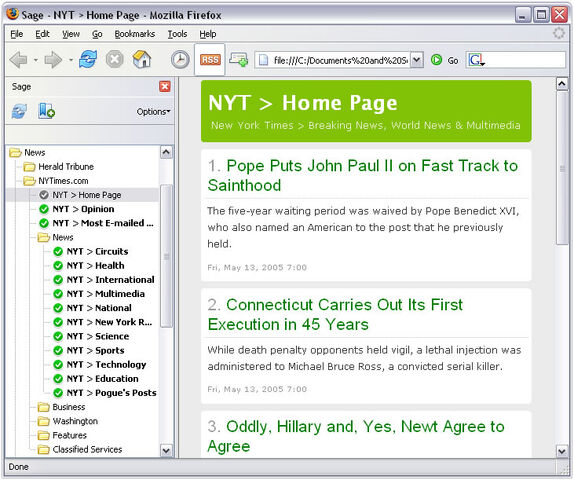Viewport: 574px width, 480px height.
Task: Open the Edit menu
Action: (42, 34)
